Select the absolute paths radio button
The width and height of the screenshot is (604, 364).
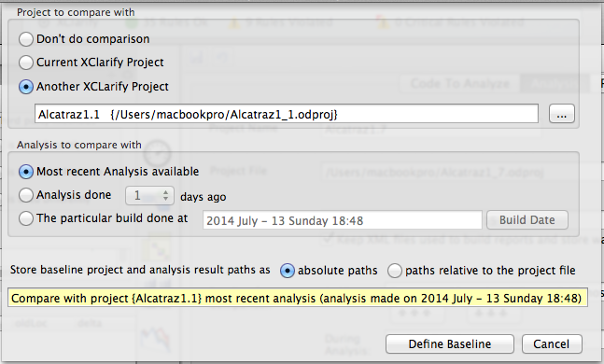(288, 271)
